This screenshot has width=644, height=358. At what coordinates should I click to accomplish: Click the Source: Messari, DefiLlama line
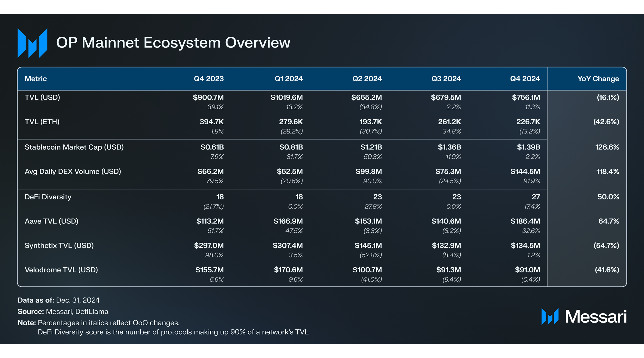pos(63,312)
